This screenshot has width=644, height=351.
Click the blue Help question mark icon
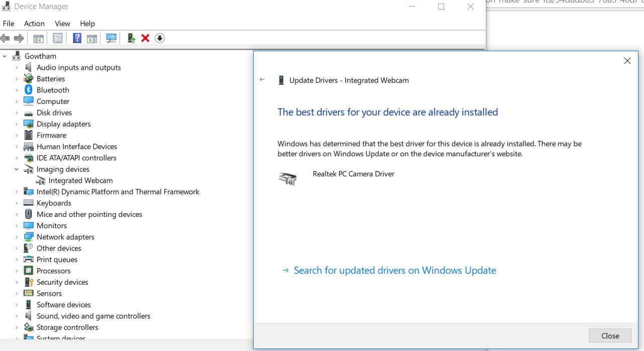pyautogui.click(x=77, y=38)
